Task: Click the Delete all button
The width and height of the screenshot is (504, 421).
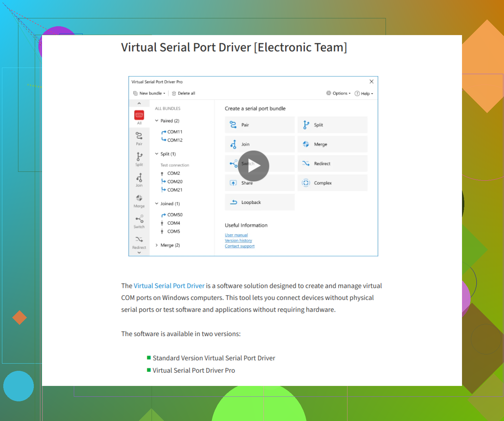Action: (183, 93)
